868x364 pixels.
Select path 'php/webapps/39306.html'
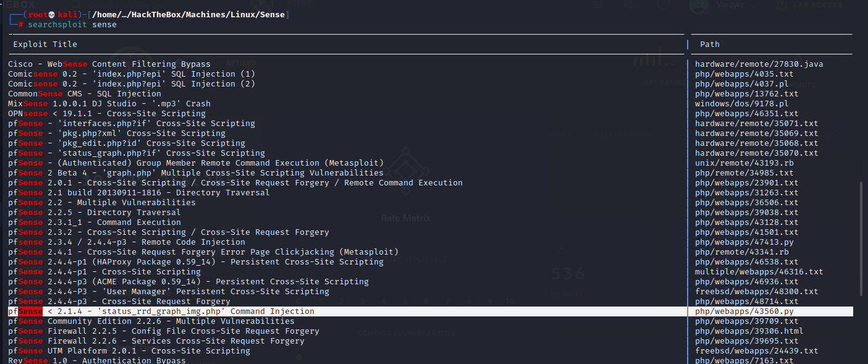749,331
